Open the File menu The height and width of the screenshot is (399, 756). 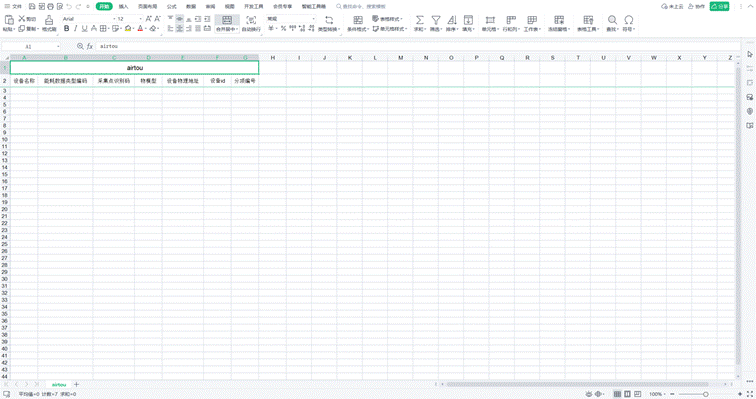click(14, 6)
